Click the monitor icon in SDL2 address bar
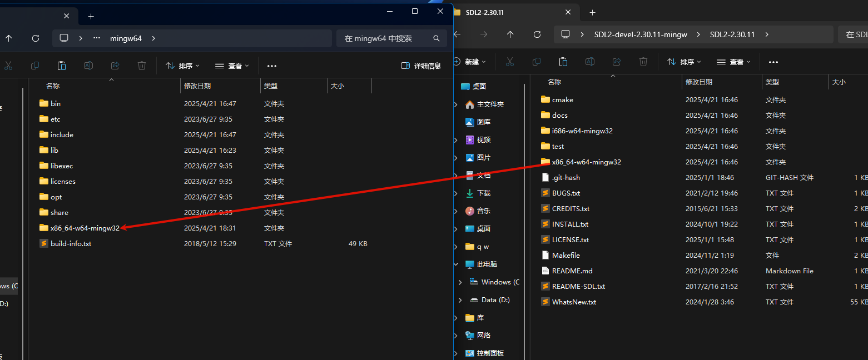Screen dimensions: 868x360 click(566, 34)
